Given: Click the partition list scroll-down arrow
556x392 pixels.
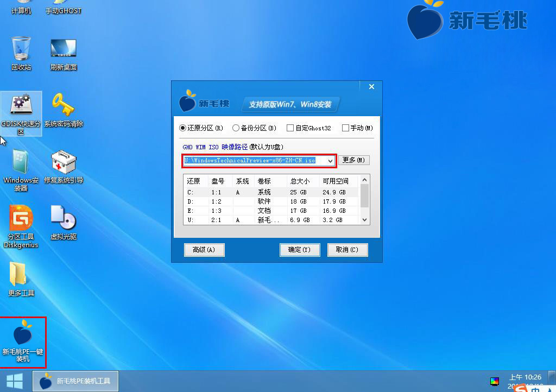Looking at the screenshot, I should click(x=364, y=220).
